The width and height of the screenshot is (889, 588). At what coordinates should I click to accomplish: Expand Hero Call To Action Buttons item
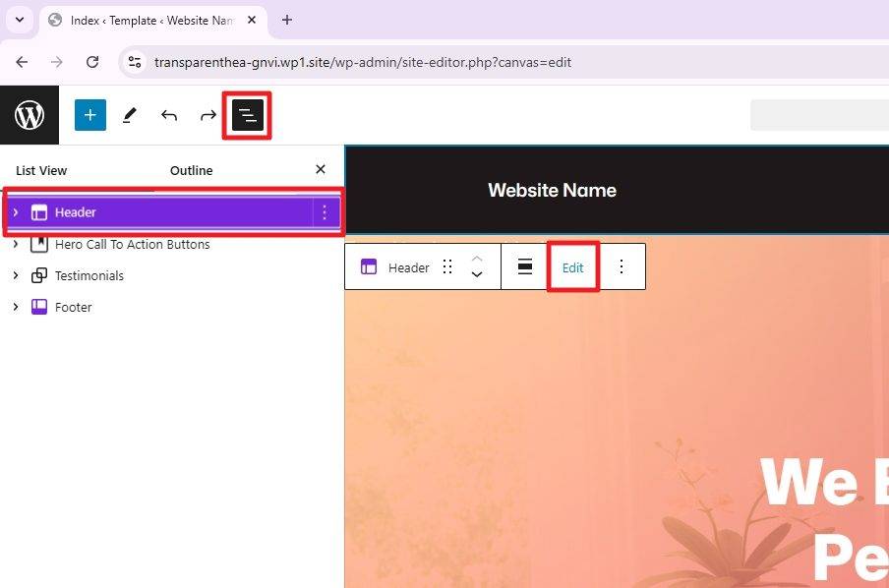pos(16,244)
